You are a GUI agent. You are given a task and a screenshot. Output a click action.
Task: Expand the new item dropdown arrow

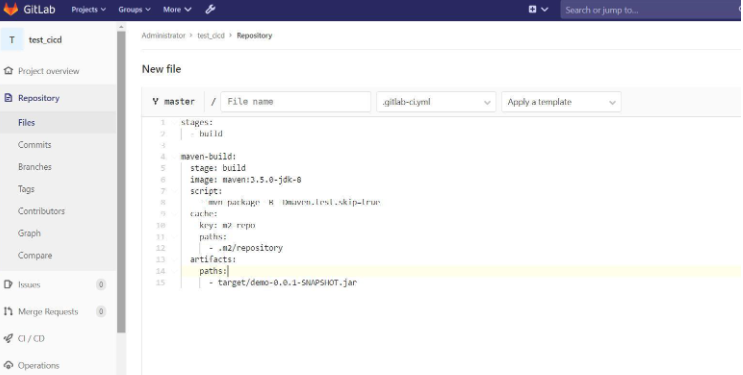544,9
